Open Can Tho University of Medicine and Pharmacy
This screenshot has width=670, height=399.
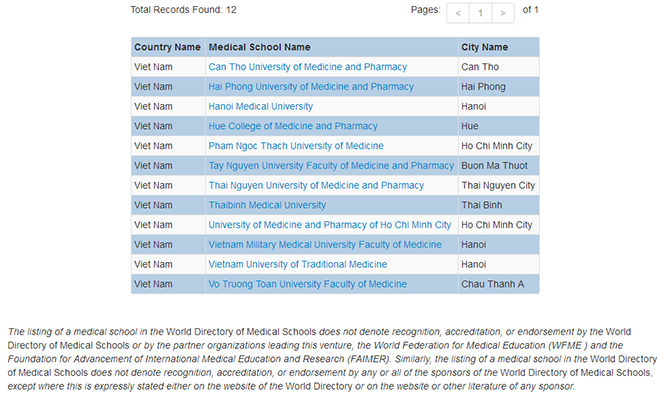coord(308,67)
